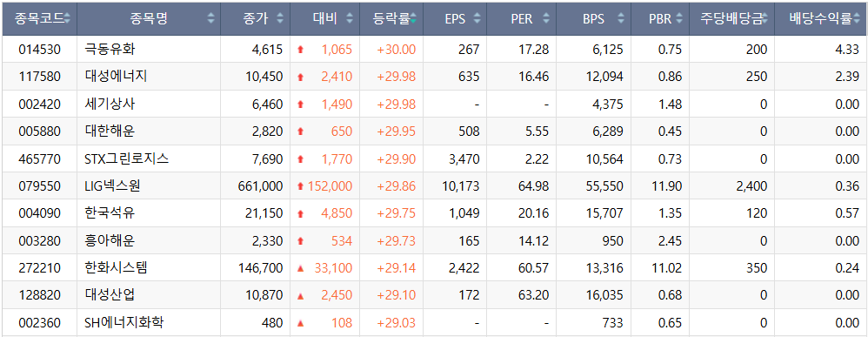
Task: Click EPS value 10,173
Action: tap(461, 186)
